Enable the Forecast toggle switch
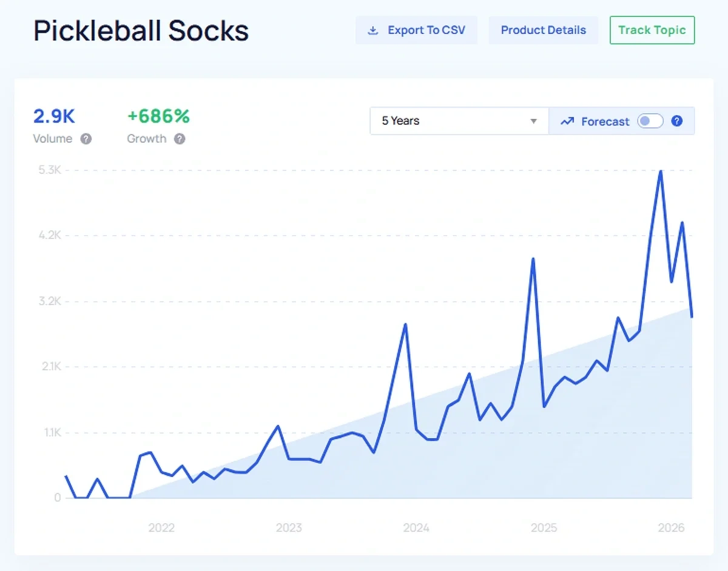This screenshot has width=728, height=571. click(x=650, y=121)
